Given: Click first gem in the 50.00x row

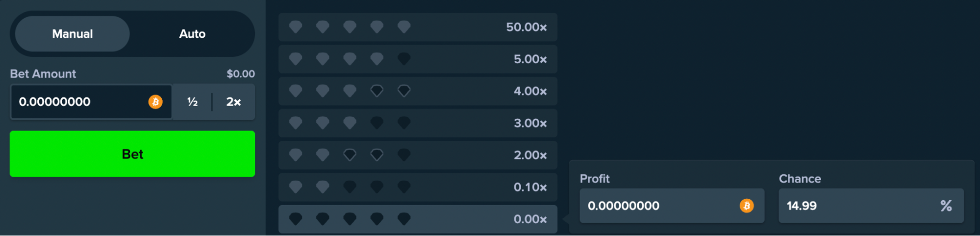Looking at the screenshot, I should click(296, 27).
